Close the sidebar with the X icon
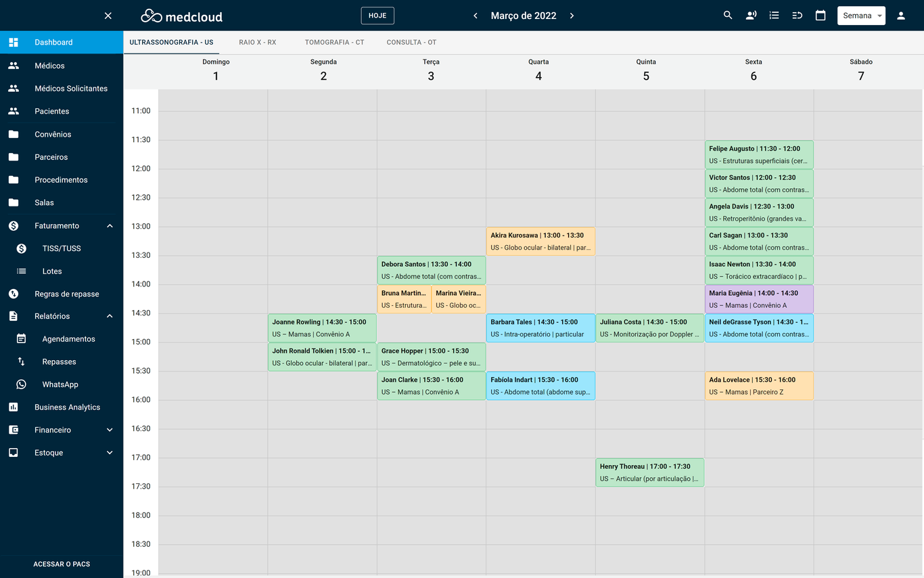Image resolution: width=924 pixels, height=578 pixels. (108, 16)
